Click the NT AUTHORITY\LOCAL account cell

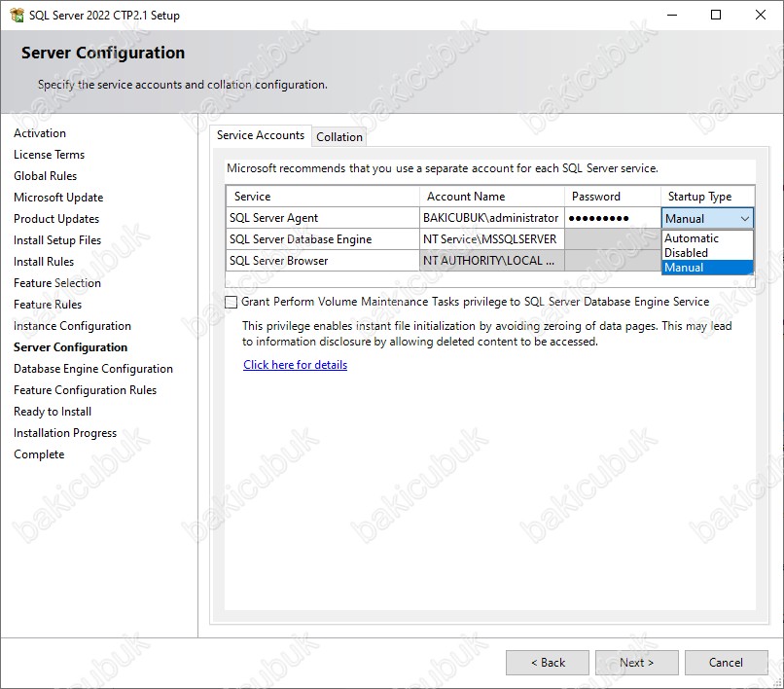tap(492, 261)
